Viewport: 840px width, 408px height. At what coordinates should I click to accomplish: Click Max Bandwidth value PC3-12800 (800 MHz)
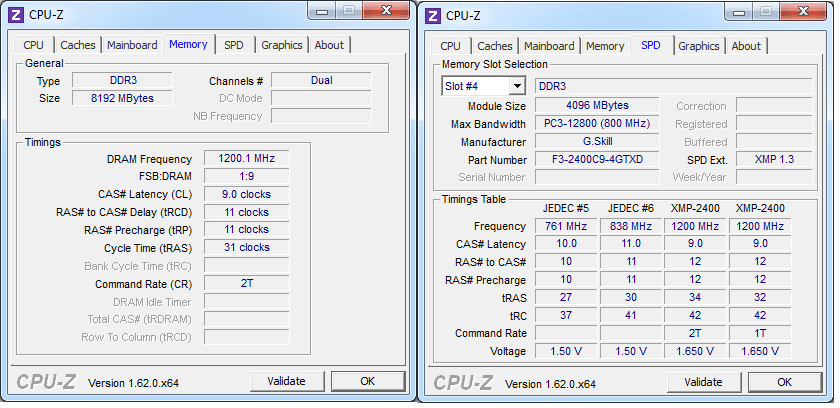(x=597, y=124)
